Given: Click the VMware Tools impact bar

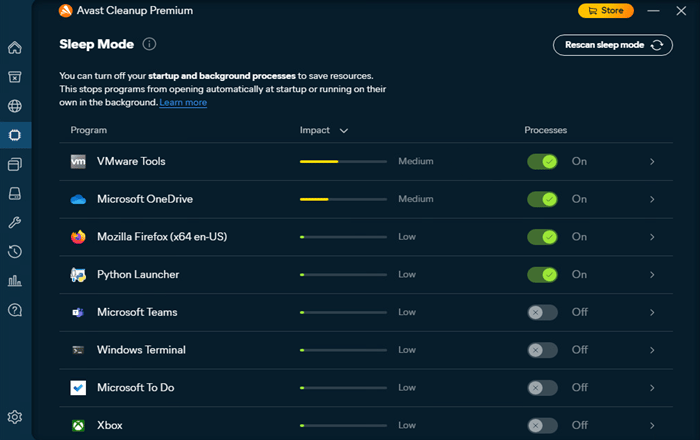Looking at the screenshot, I should pos(343,162).
